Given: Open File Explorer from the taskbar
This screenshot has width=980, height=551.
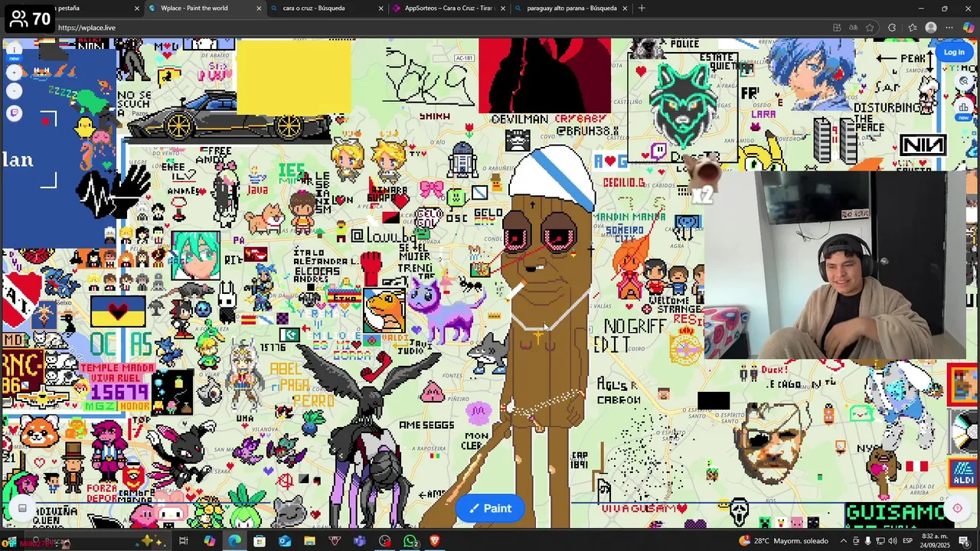Looking at the screenshot, I should tap(309, 542).
